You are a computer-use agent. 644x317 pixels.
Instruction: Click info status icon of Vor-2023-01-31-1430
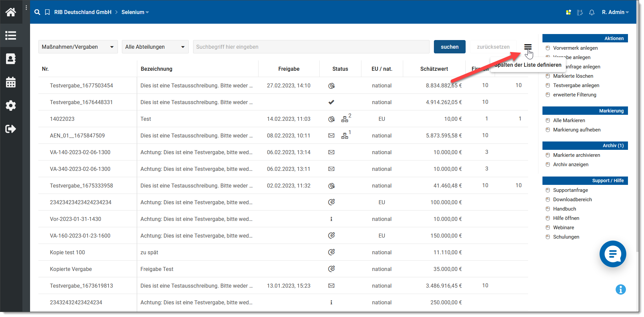click(x=331, y=219)
